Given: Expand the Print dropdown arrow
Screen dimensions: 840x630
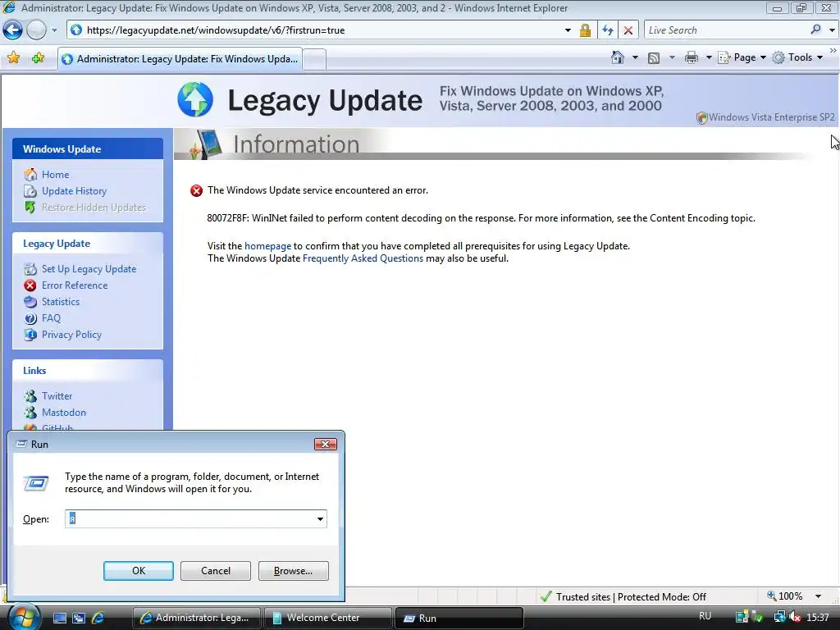Looking at the screenshot, I should pyautogui.click(x=709, y=57).
